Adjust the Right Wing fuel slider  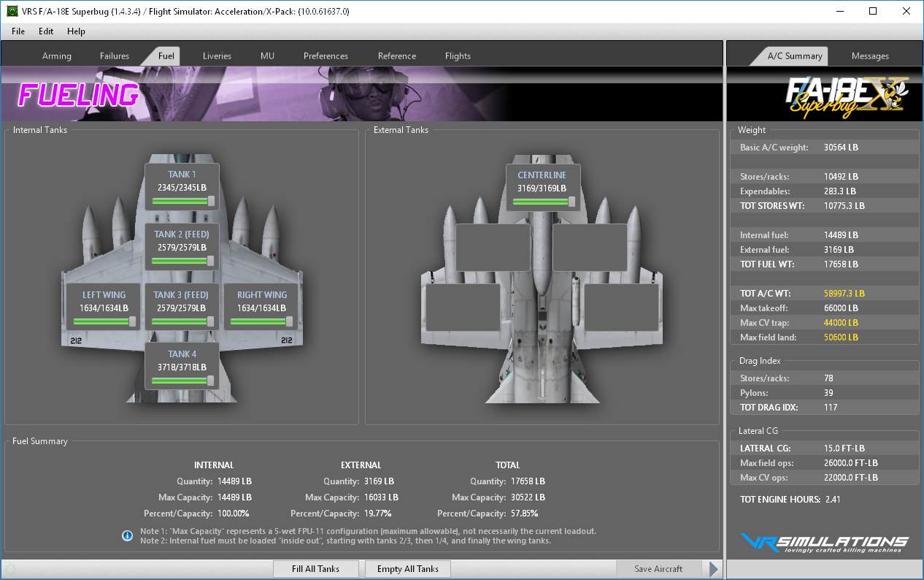coord(261,321)
